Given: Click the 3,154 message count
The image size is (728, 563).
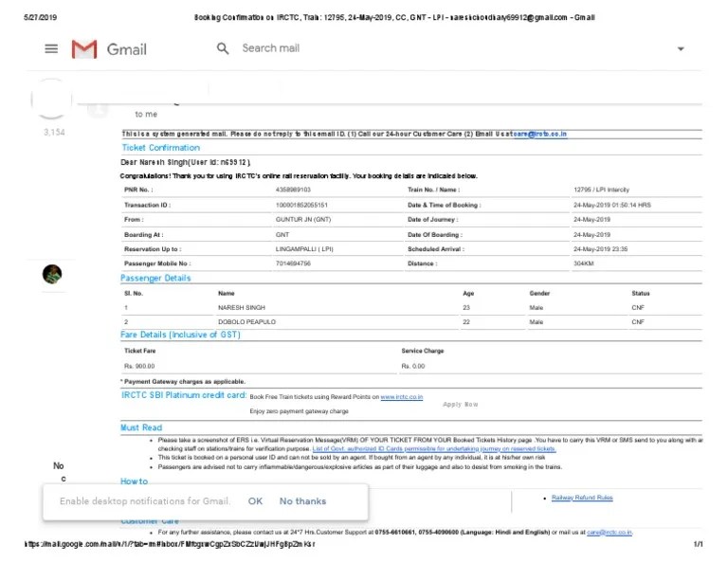Looking at the screenshot, I should pos(54,133).
